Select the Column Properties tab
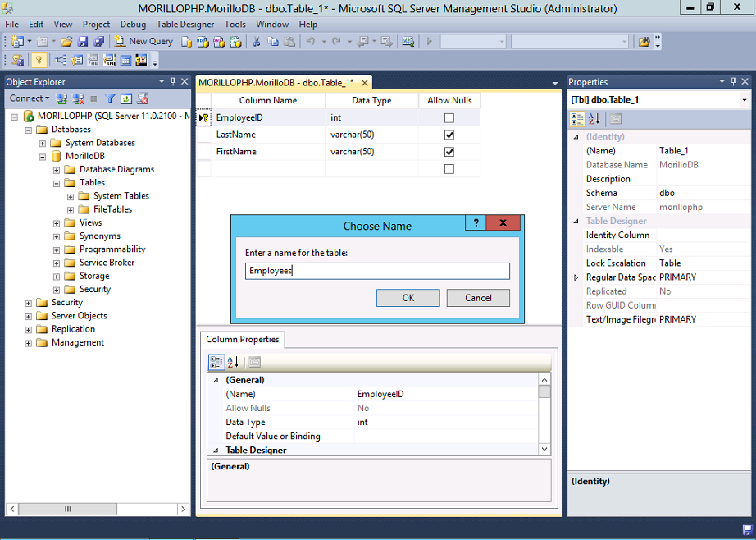This screenshot has height=540, width=756. pyautogui.click(x=243, y=339)
